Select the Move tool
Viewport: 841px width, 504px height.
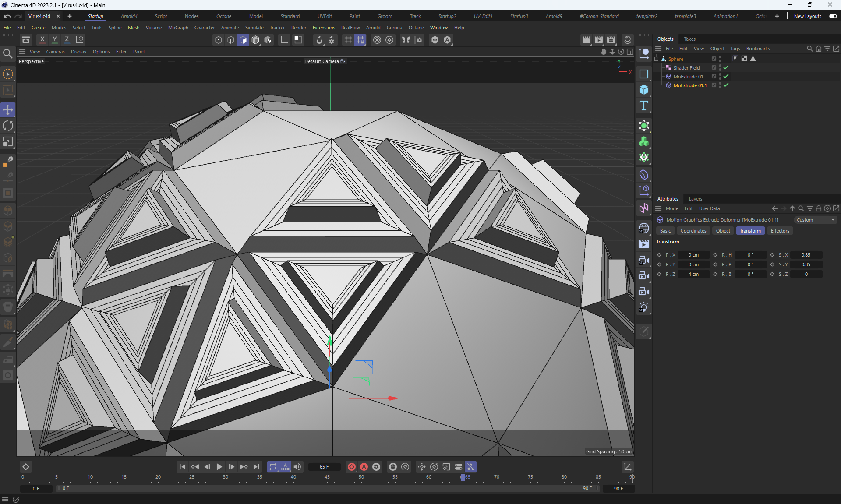[x=8, y=110]
